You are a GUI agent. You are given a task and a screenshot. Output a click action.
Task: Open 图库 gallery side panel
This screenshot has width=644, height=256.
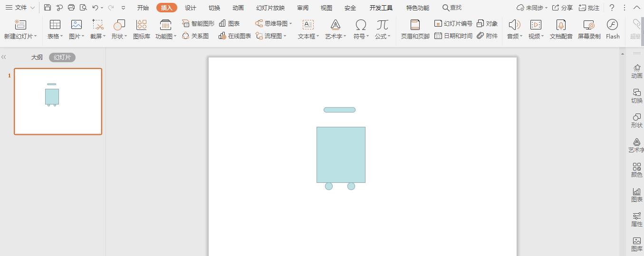636,244
